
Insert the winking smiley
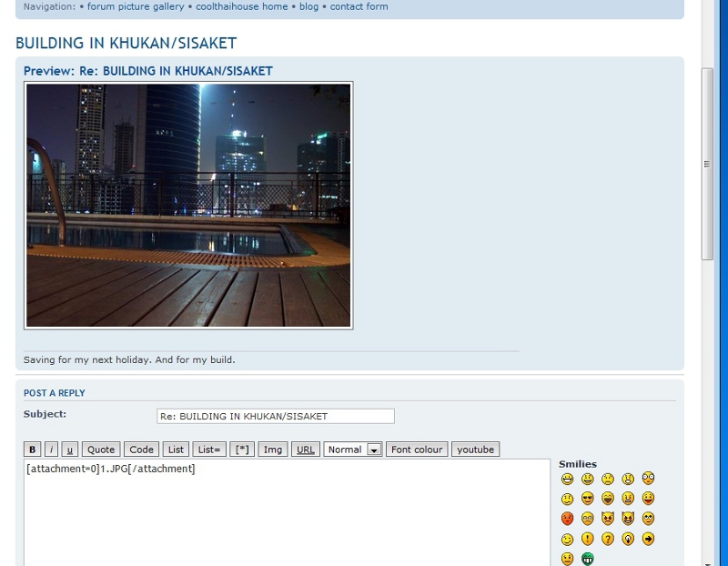(x=567, y=539)
